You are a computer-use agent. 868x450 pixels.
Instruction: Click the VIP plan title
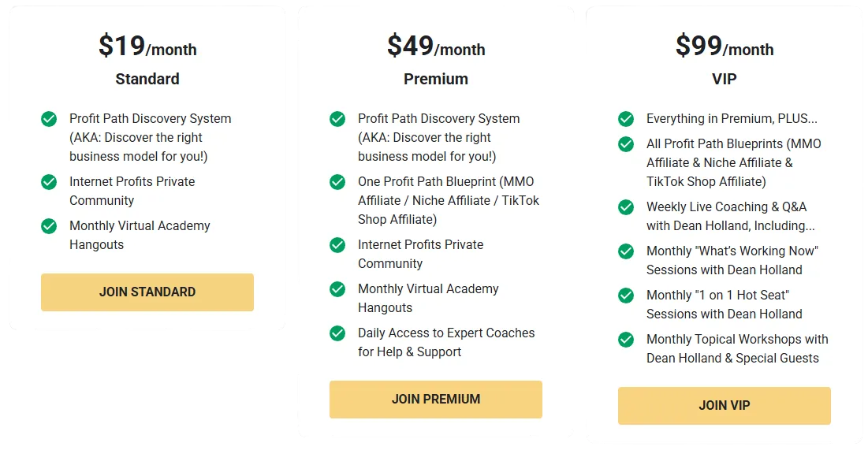point(725,79)
